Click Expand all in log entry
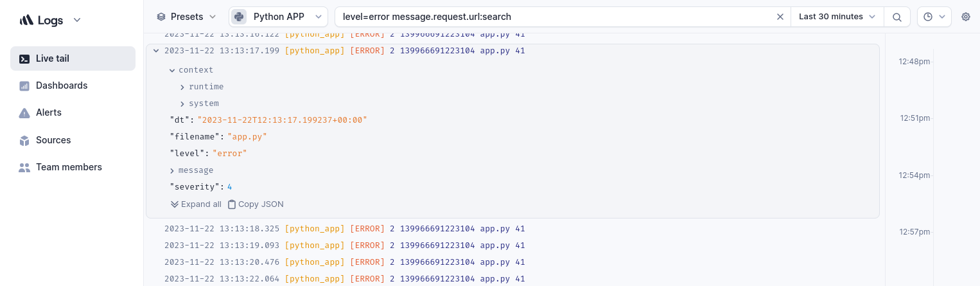This screenshot has width=980, height=286. [x=196, y=204]
